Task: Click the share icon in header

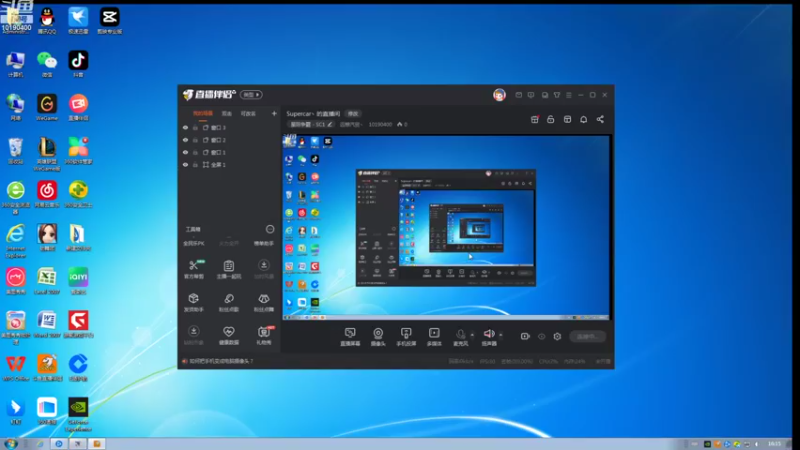Action: pos(600,119)
